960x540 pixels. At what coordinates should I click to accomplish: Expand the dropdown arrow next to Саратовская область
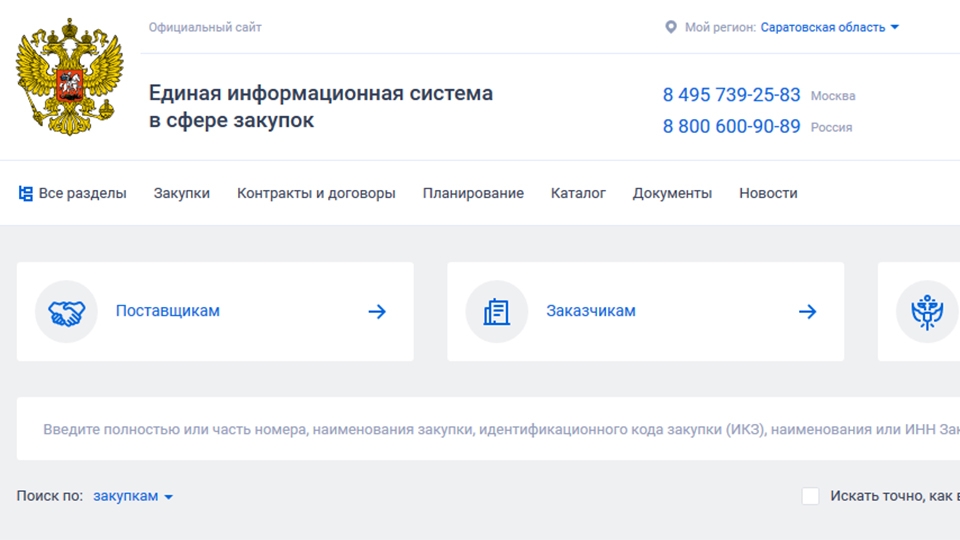894,27
